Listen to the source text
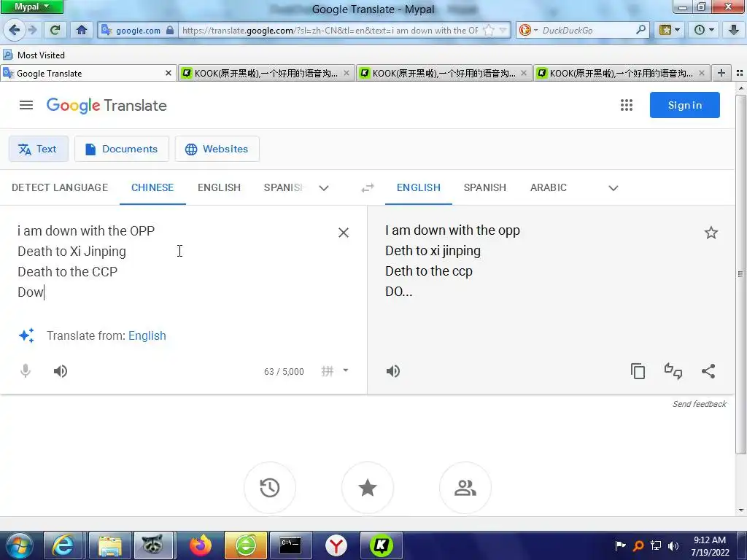This screenshot has width=747, height=560. (x=60, y=371)
